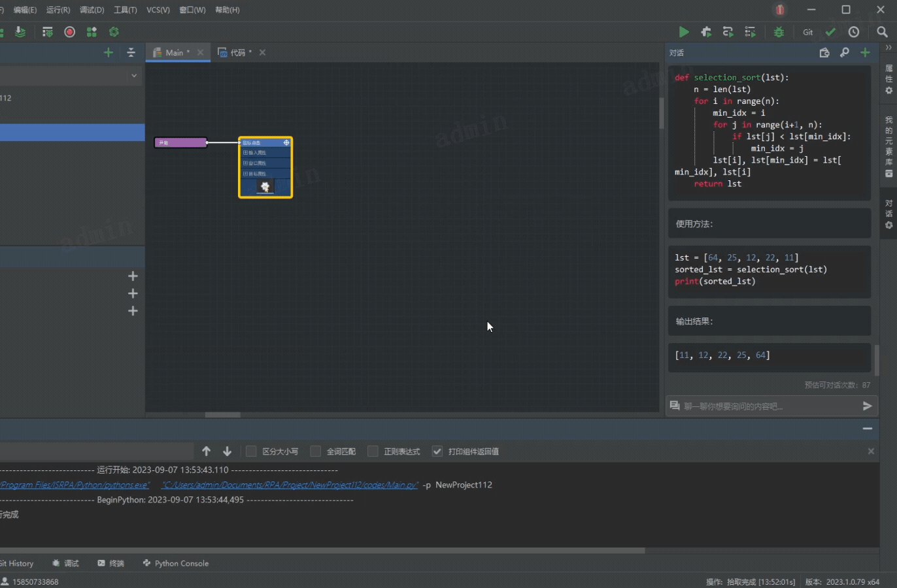The image size is (897, 588).
Task: Enable the 区分大小写 checkbox
Action: pyautogui.click(x=251, y=451)
